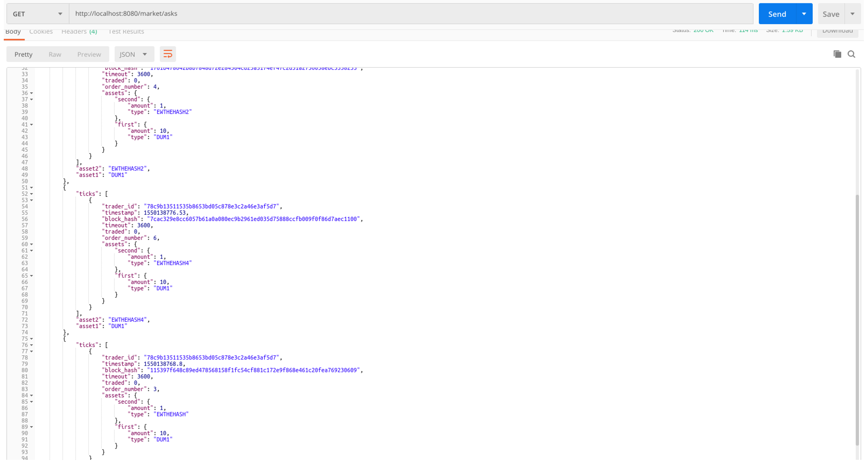Open search in response body

point(851,54)
